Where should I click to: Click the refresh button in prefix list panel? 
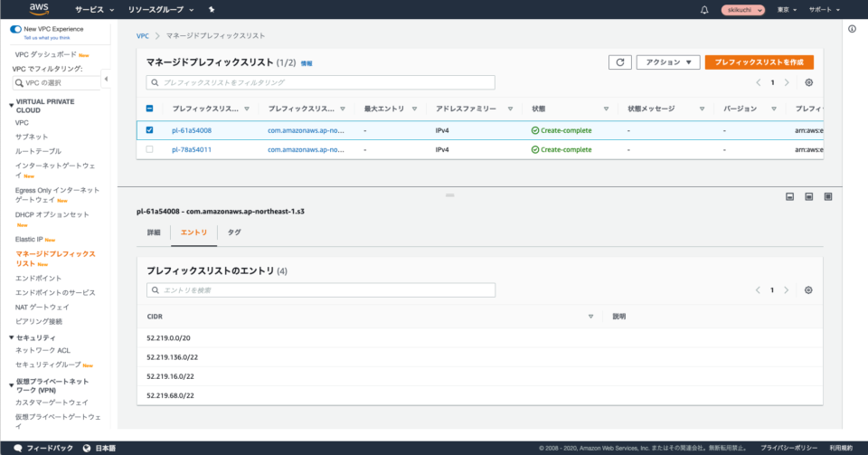coord(620,62)
